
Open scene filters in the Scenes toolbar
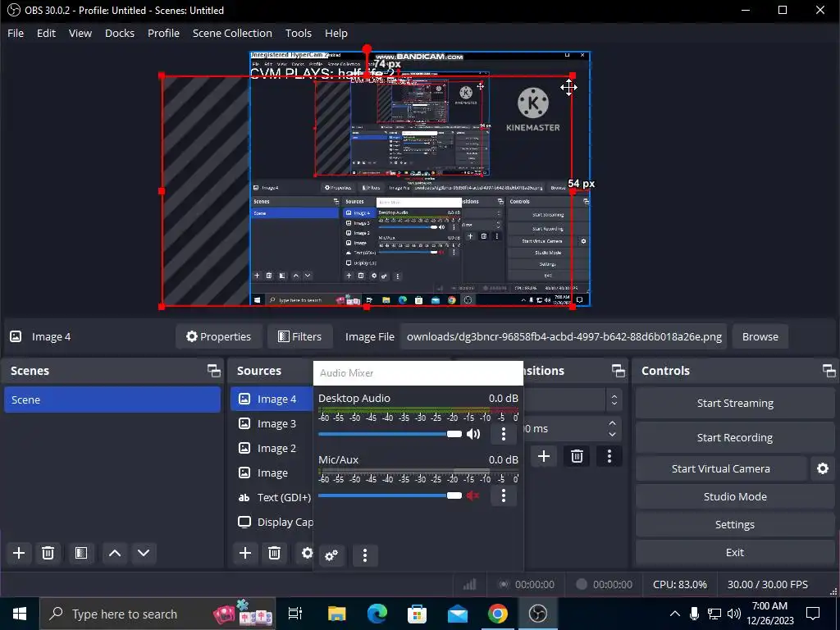(x=81, y=553)
